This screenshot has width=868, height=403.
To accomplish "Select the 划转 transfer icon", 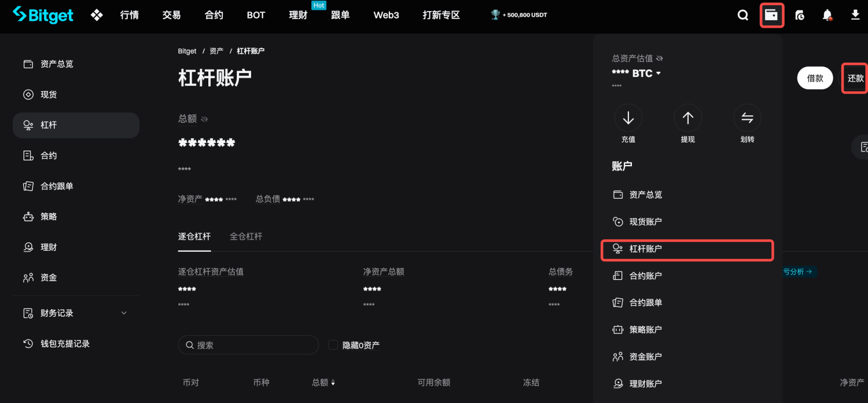I will 747,118.
